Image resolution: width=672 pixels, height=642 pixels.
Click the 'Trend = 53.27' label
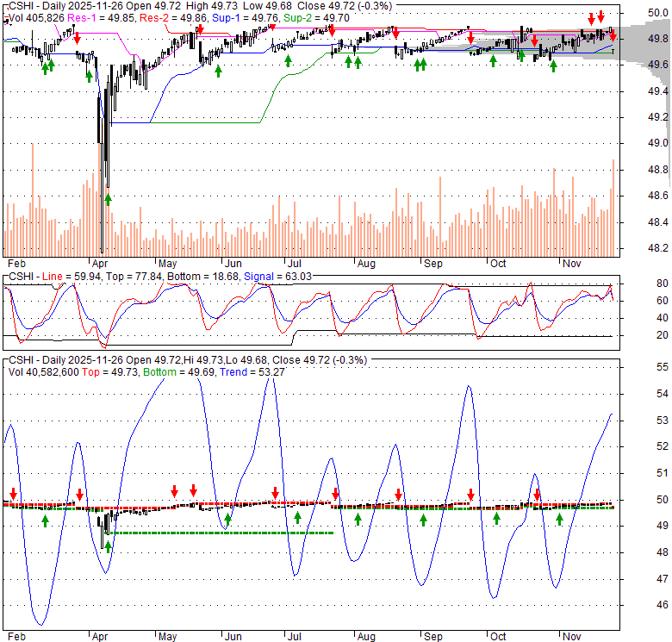[252, 372]
